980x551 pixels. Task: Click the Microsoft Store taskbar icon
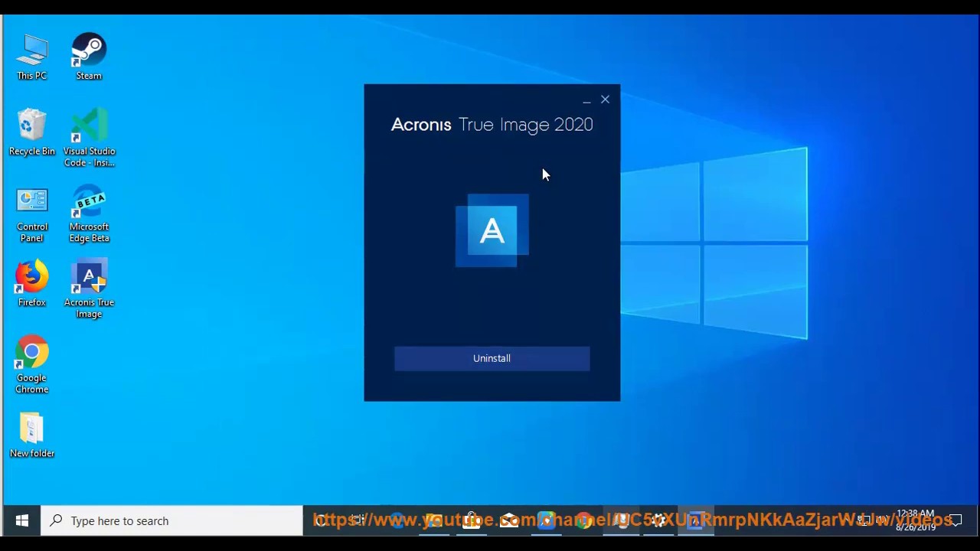(471, 520)
